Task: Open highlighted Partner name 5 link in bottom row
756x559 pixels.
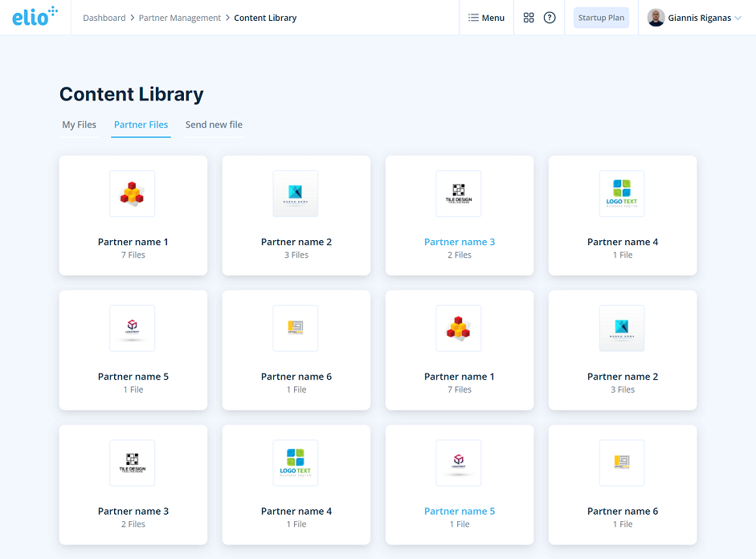Action: 460,512
